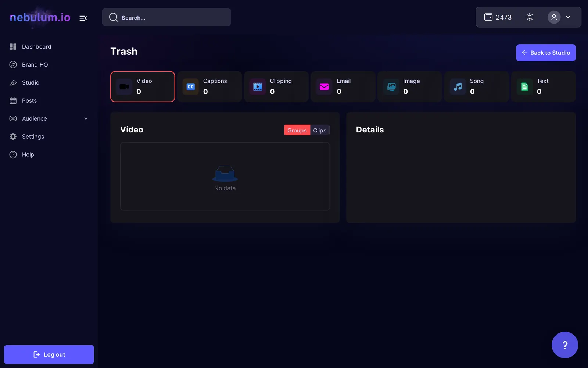
Task: Click the No data placeholder text
Action: [225, 188]
